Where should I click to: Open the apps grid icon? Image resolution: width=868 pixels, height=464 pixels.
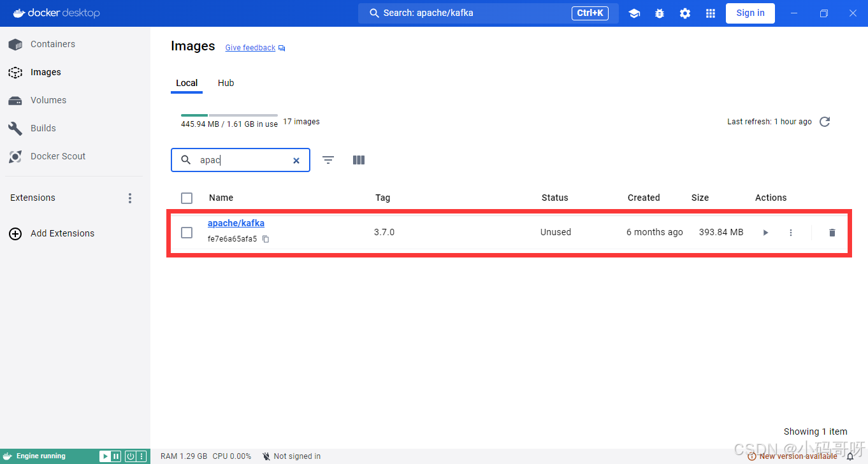tap(711, 13)
